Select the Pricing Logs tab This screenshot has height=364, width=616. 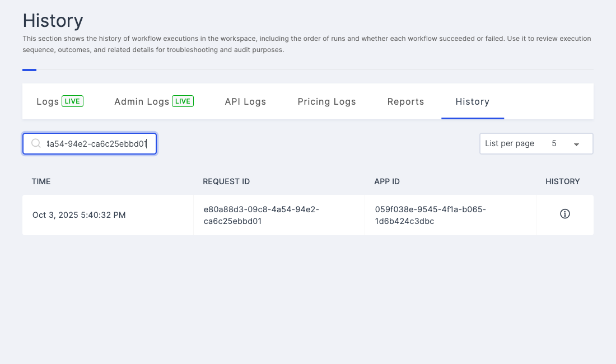(326, 102)
